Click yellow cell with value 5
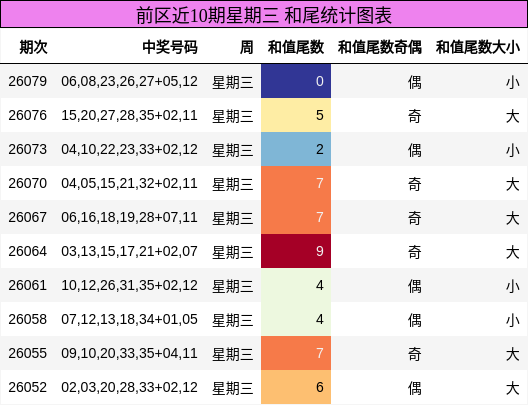The width and height of the screenshot is (528, 405). 296,115
